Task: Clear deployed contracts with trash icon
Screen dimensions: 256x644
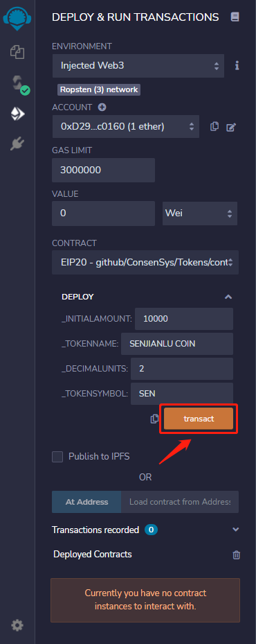Action: coord(237,555)
